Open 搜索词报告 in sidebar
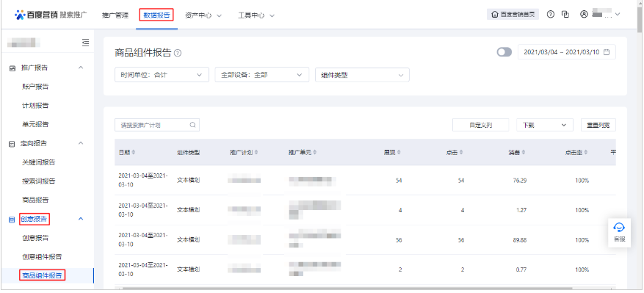Image resolution: width=644 pixels, height=293 pixels. point(39,181)
